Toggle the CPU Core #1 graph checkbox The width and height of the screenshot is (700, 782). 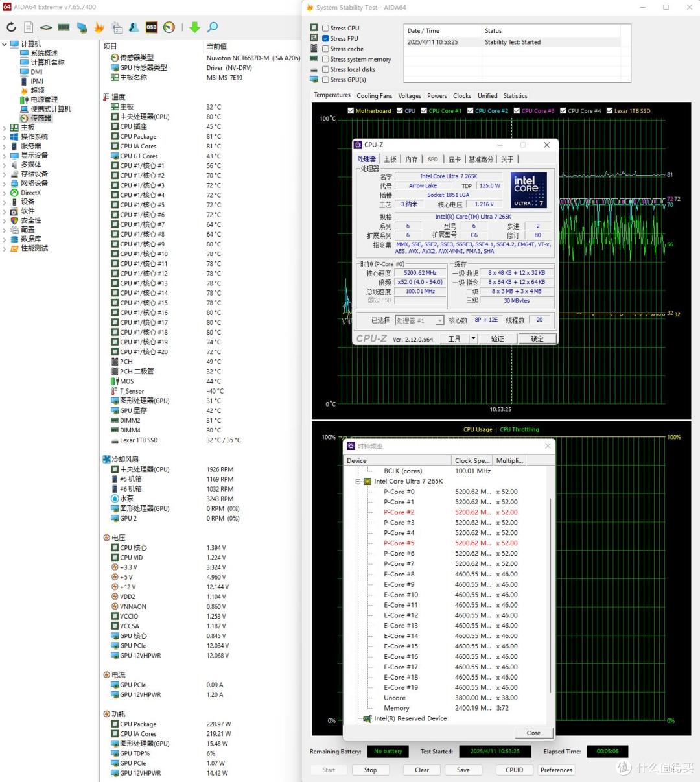pyautogui.click(x=424, y=111)
